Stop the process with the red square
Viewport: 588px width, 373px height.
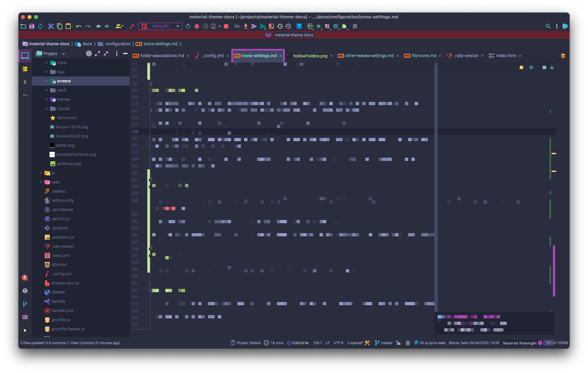click(x=226, y=26)
